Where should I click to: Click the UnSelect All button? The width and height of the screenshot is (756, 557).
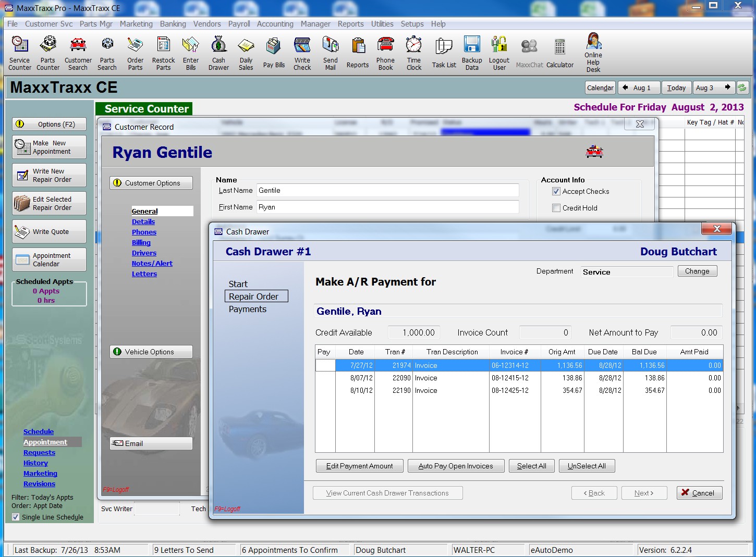(x=587, y=466)
